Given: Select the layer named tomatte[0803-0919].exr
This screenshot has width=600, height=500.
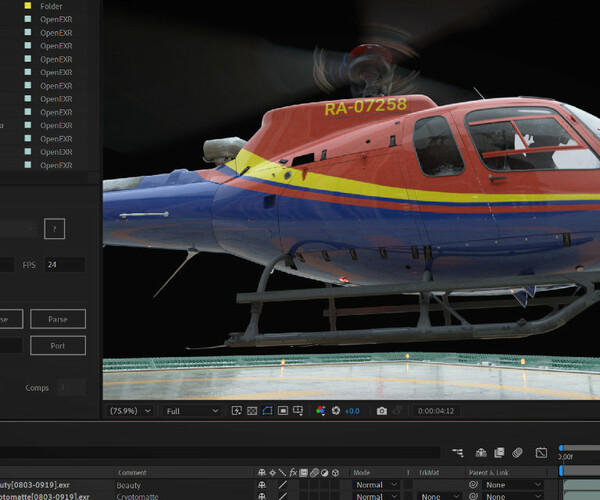Looking at the screenshot, I should (x=45, y=496).
